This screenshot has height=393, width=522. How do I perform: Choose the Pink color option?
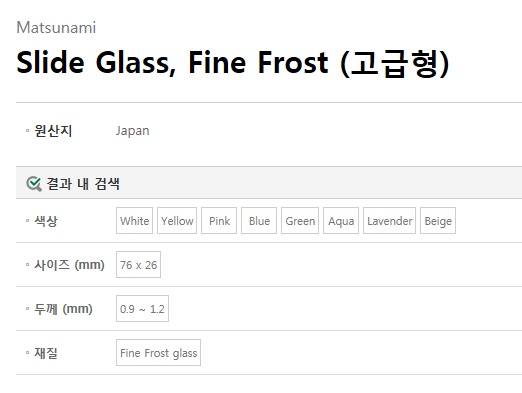click(219, 221)
